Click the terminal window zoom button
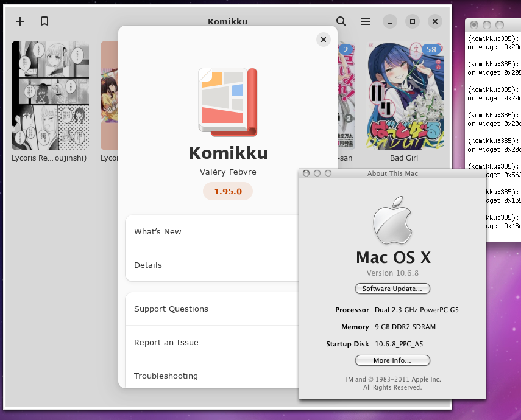 [x=500, y=25]
